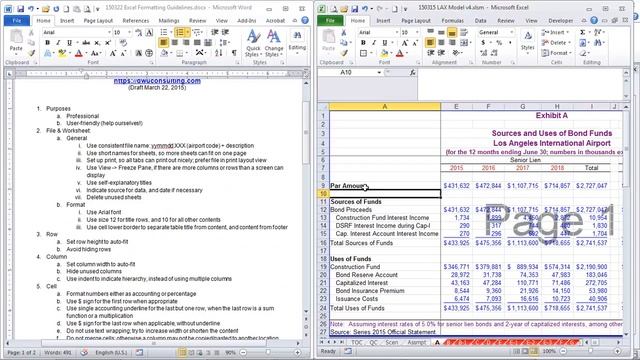This screenshot has width=640, height=360.
Task: Select column E header in Excel
Action: click(456, 107)
